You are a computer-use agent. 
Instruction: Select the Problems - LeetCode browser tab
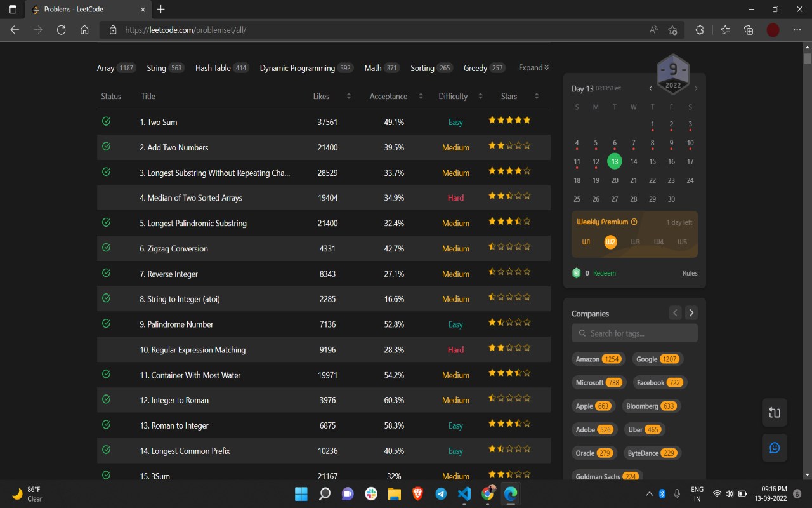[x=88, y=10]
